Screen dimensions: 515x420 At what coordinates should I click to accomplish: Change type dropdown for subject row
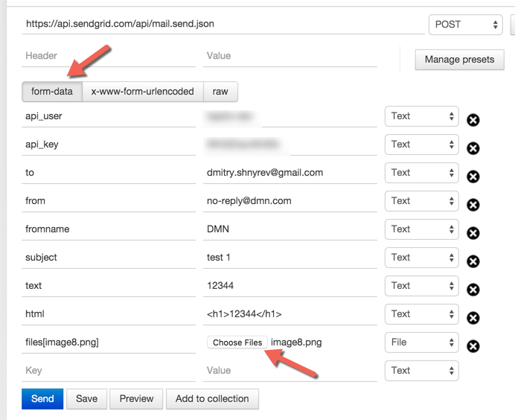click(x=422, y=258)
